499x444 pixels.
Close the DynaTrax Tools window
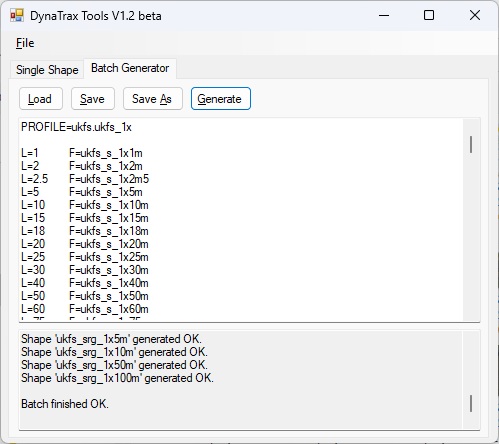point(475,15)
